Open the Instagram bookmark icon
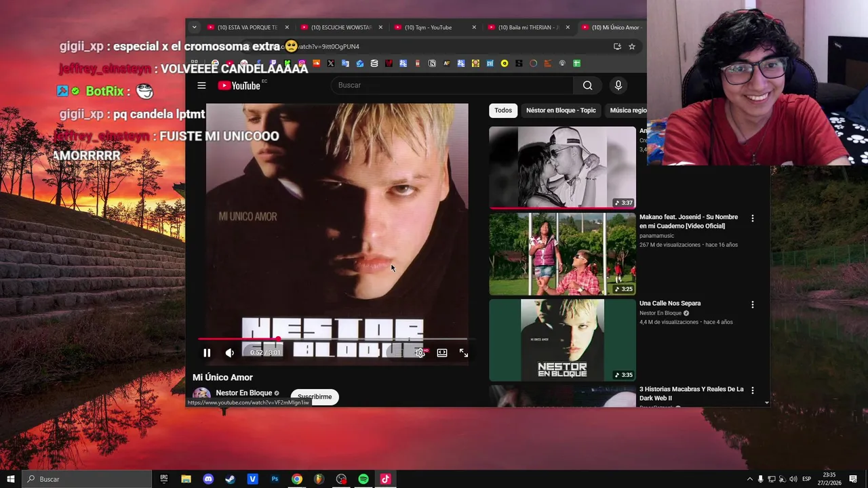Image resolution: width=868 pixels, height=488 pixels. 302,63
